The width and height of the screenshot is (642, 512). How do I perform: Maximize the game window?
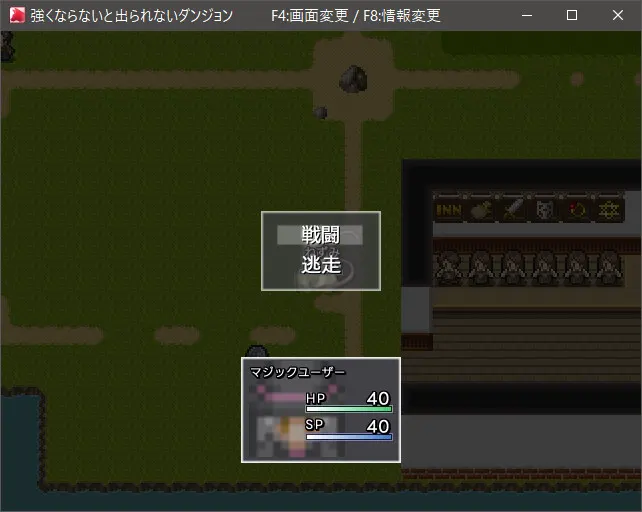pyautogui.click(x=572, y=16)
